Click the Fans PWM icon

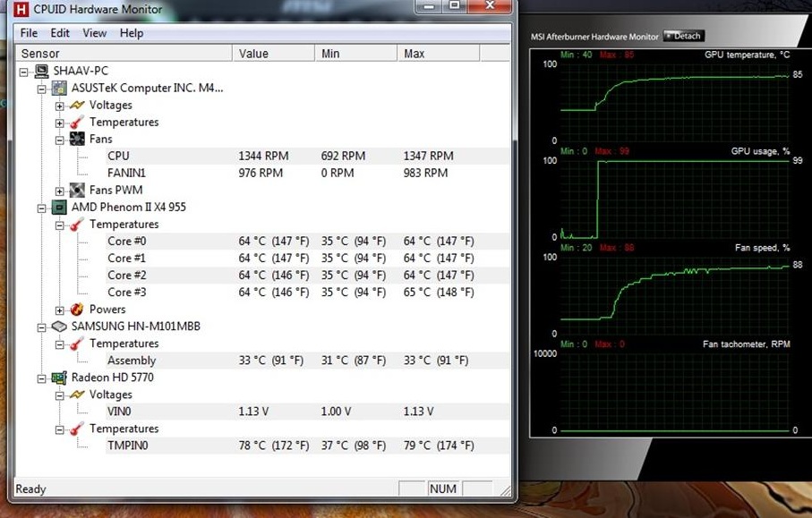[x=77, y=190]
